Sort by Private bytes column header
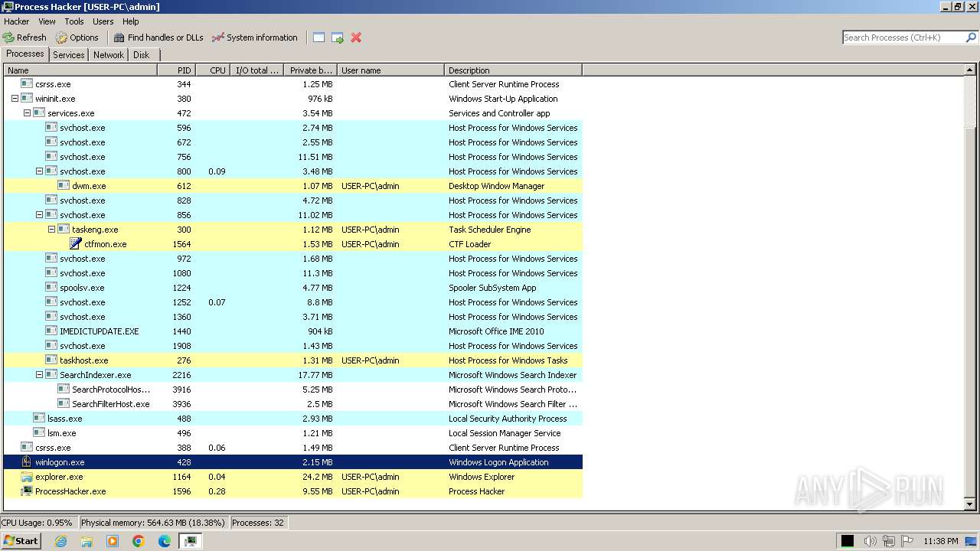The height and width of the screenshot is (551, 980). click(310, 70)
